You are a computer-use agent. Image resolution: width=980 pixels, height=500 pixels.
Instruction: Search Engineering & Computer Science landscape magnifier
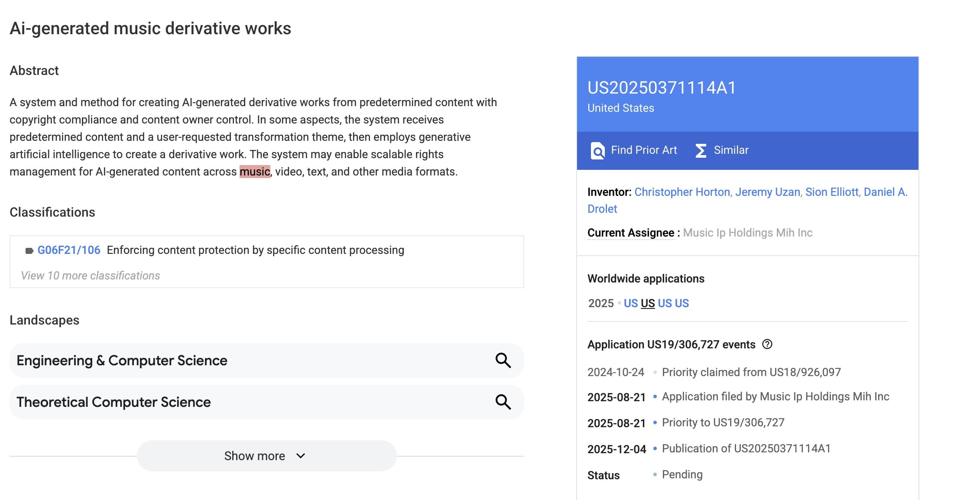point(503,360)
